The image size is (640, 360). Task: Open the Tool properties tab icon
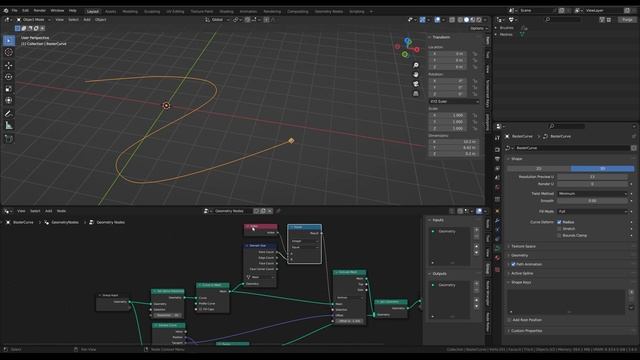(497, 138)
